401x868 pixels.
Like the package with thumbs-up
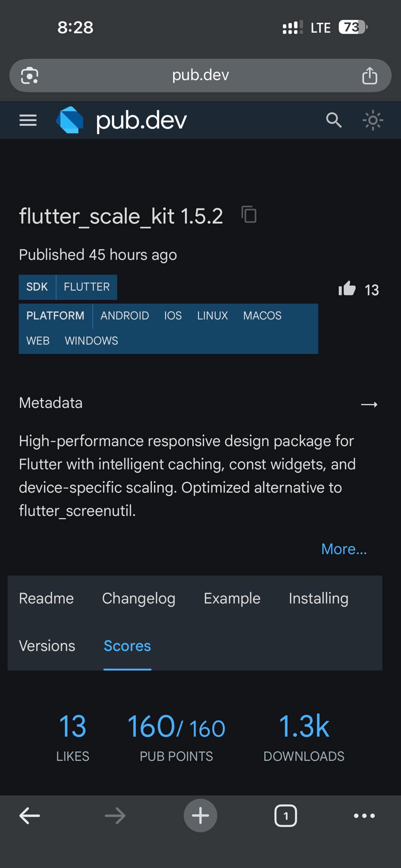347,289
